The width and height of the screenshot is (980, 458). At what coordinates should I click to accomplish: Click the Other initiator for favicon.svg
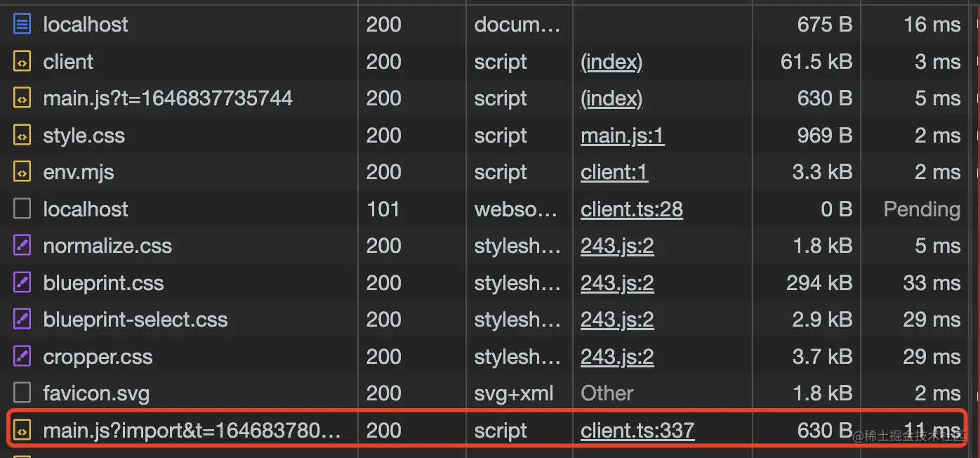pyautogui.click(x=607, y=393)
